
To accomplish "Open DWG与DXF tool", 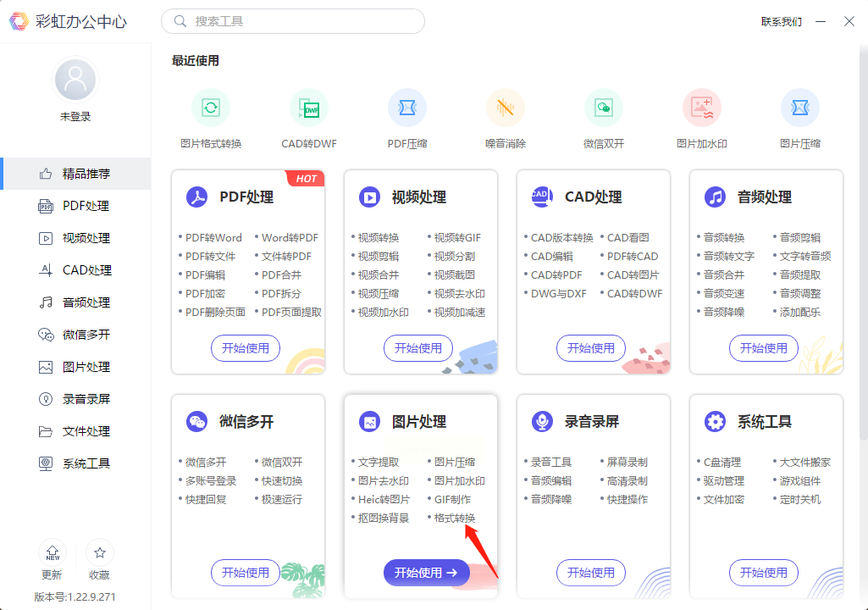I will coord(559,294).
